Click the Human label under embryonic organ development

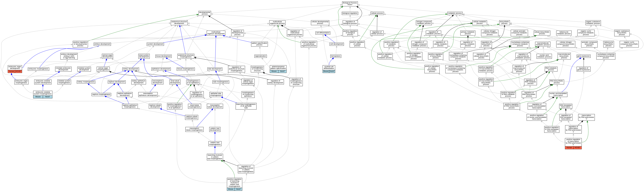coord(12,71)
